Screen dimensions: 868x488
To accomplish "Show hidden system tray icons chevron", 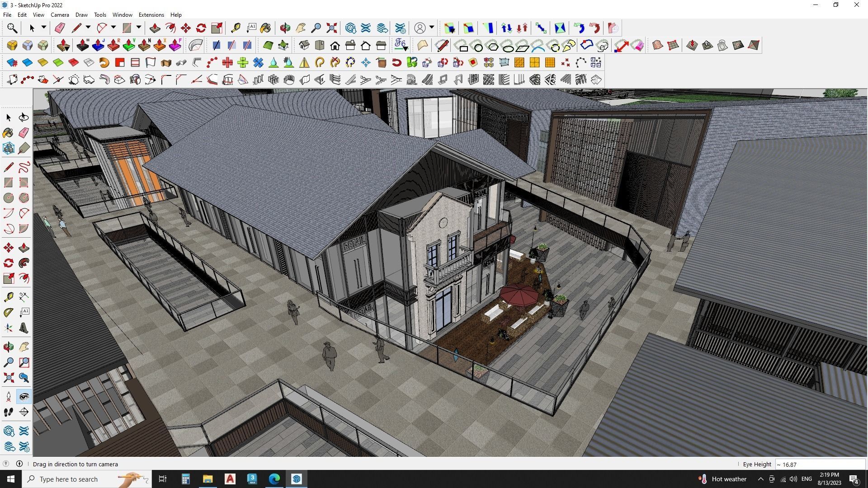I will click(760, 479).
